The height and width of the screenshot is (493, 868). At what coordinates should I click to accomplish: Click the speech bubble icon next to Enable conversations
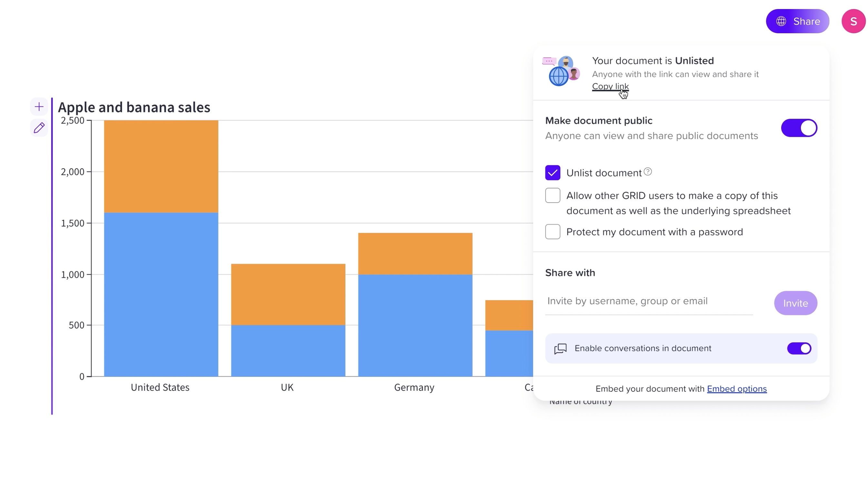point(560,348)
